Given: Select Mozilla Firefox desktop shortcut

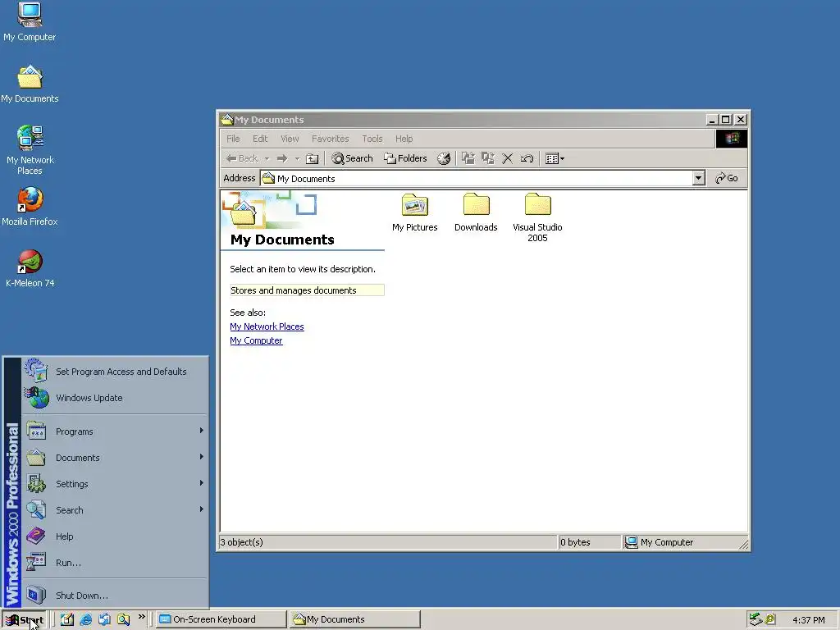Looking at the screenshot, I should tap(30, 207).
